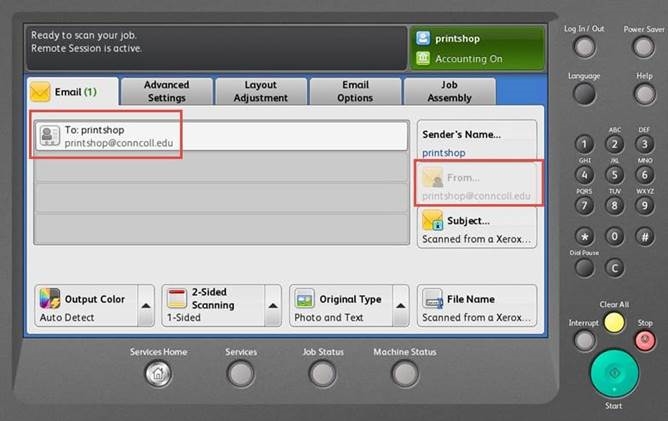
Task: Expand the Output Color dropdown arrow
Action: tap(146, 306)
